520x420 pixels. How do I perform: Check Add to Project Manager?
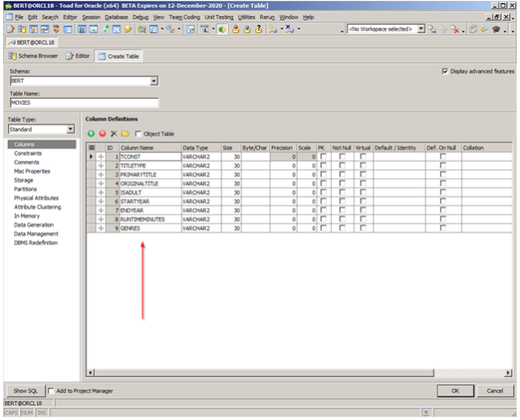51,391
